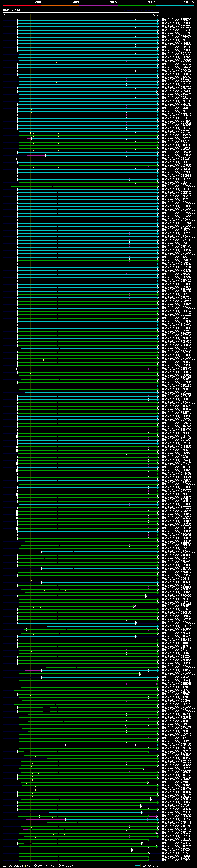This screenshot has width=197, height=868.
Task: Select the UniRef100_B9SU88 label
Action: coord(177,50)
